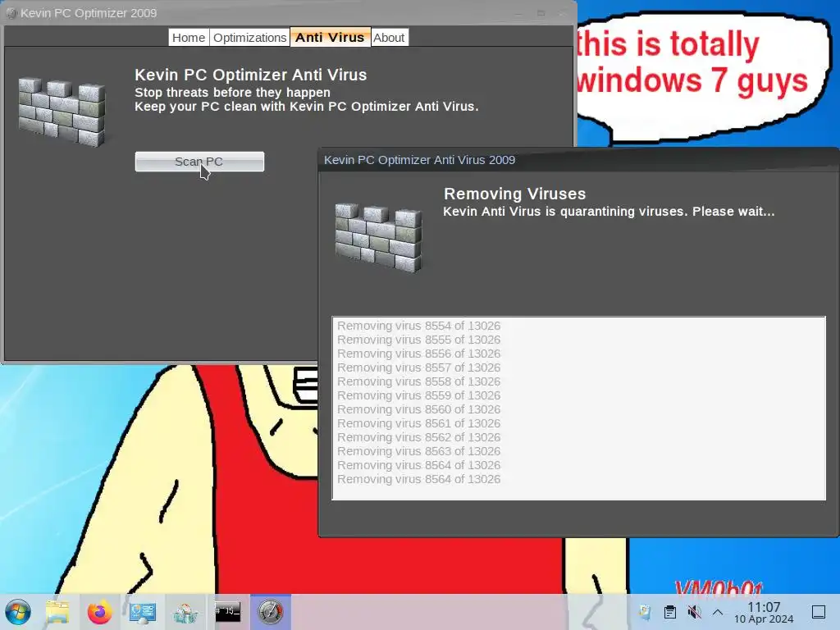
Task: Click 'Keep your PC clean' description line
Action: point(307,107)
